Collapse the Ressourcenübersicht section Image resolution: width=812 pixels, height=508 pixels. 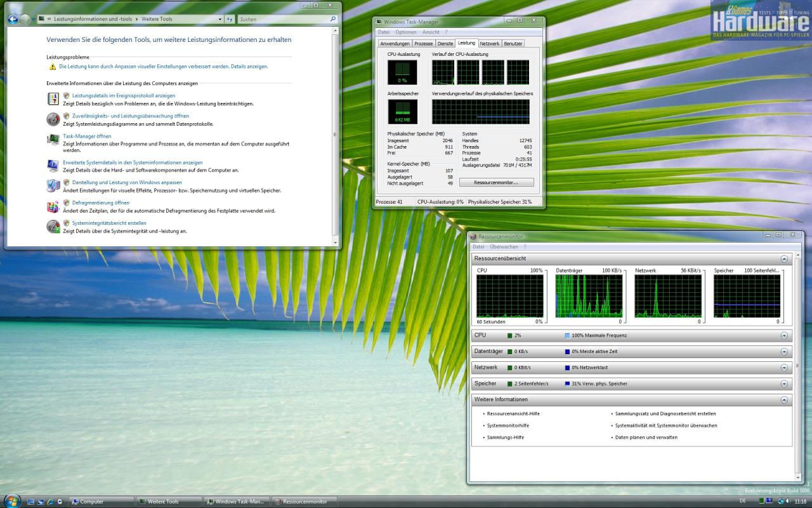(784, 259)
